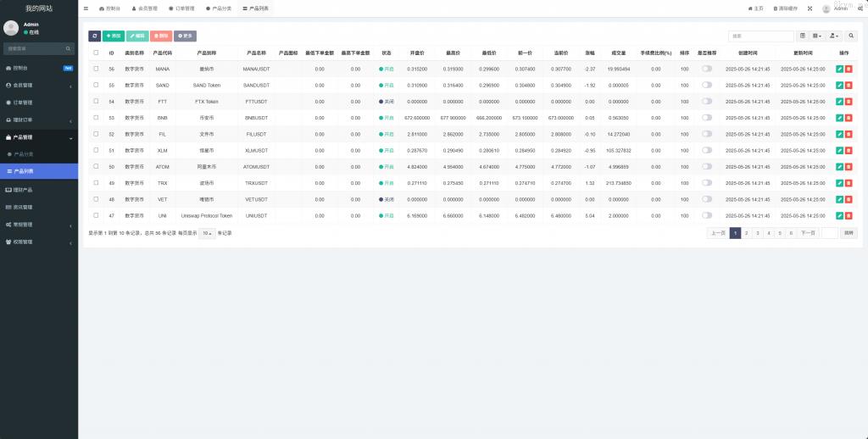Toggle the 是否推荐 switch for FIL row
The image size is (868, 439).
pyautogui.click(x=706, y=134)
